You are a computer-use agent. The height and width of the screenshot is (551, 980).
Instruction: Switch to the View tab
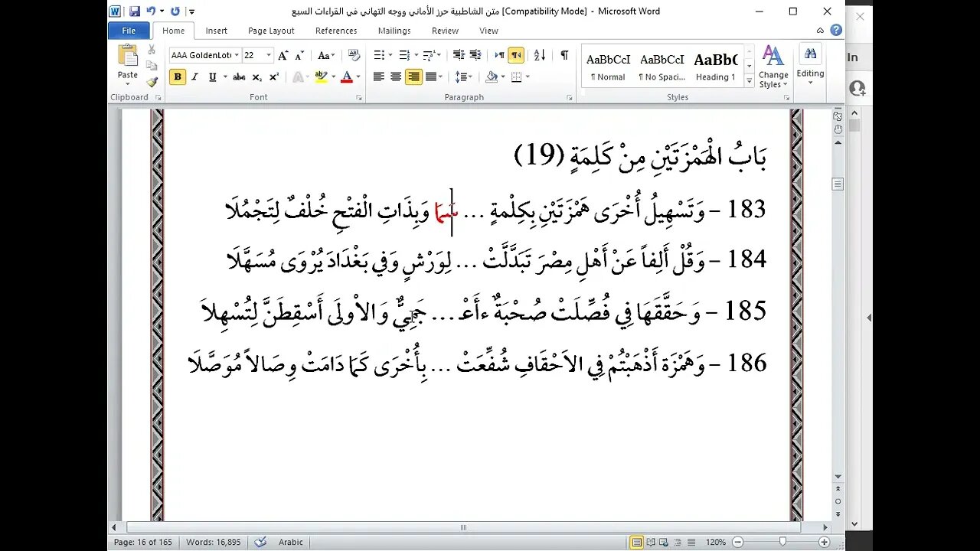pos(488,31)
